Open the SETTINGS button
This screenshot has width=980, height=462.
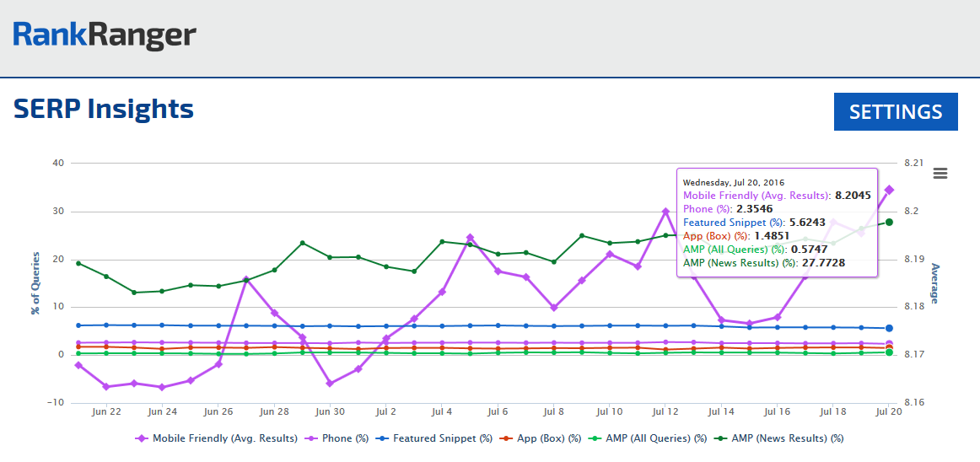[896, 112]
